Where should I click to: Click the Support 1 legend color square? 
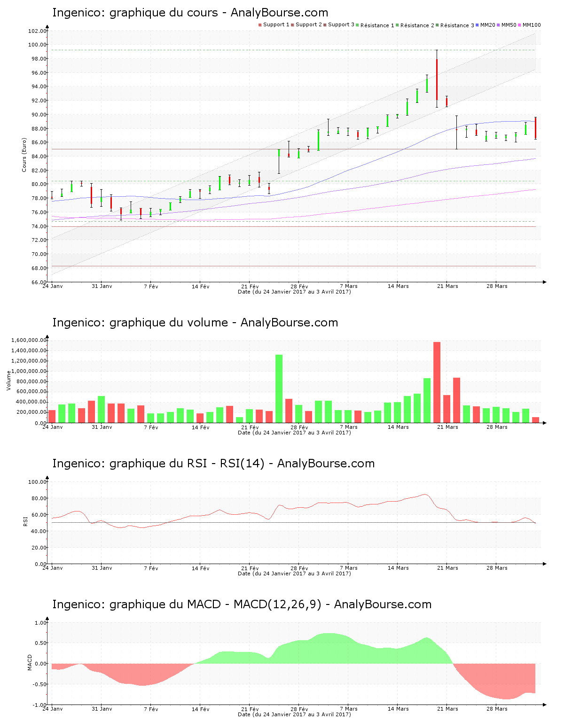click(260, 25)
